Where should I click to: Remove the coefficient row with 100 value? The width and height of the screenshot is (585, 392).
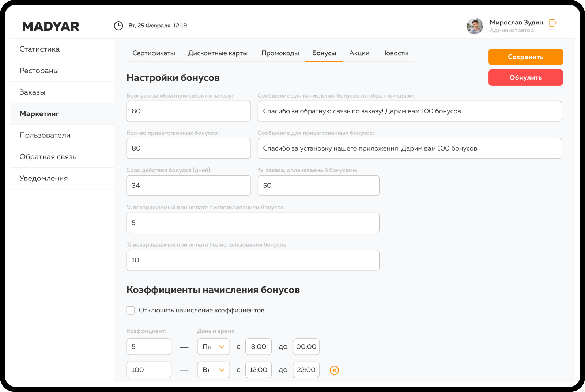pyautogui.click(x=334, y=370)
